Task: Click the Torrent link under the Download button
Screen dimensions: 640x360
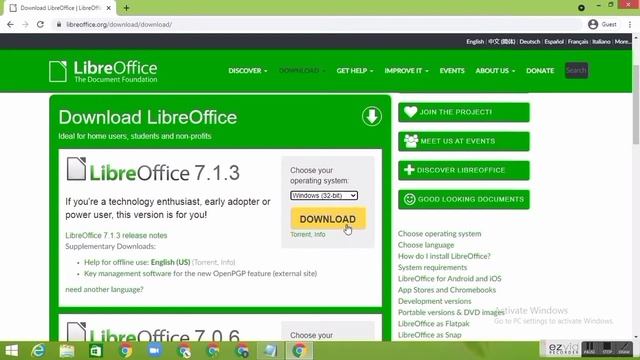Action: tap(300, 235)
